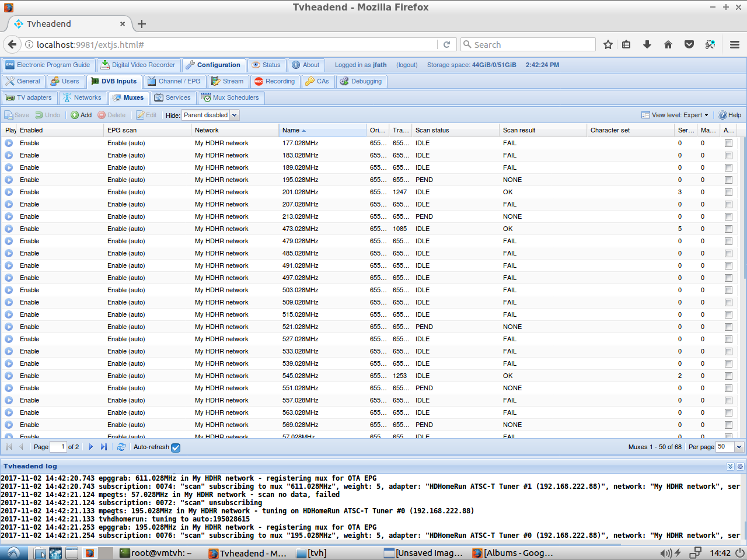This screenshot has height=560, width=747.
Task: Go to next page with the arrow button
Action: pyautogui.click(x=90, y=446)
